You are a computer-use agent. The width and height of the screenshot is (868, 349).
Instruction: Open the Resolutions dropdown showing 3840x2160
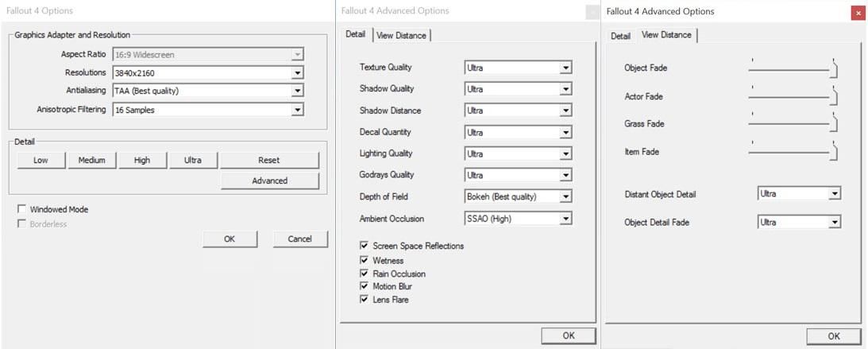pos(208,72)
